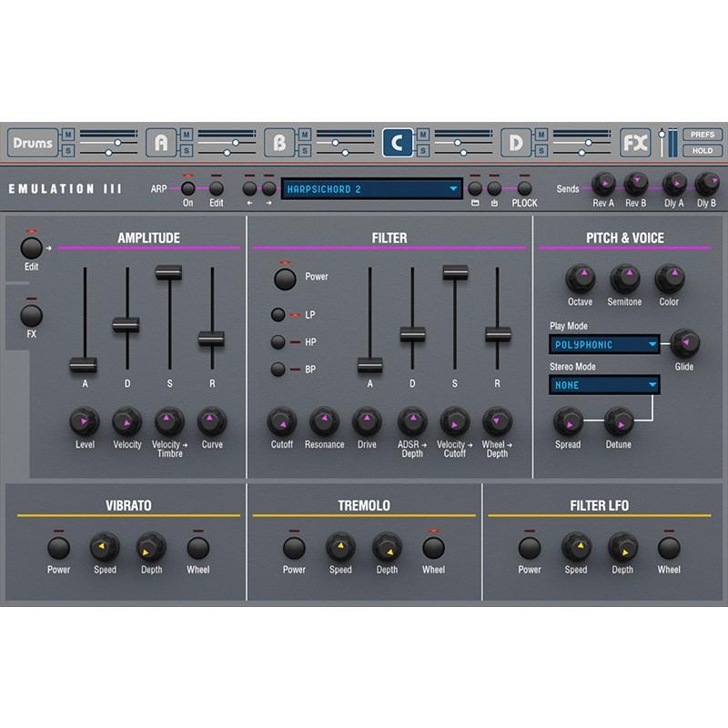Open the Drums track panel
This screenshot has width=728, height=728.
point(32,141)
